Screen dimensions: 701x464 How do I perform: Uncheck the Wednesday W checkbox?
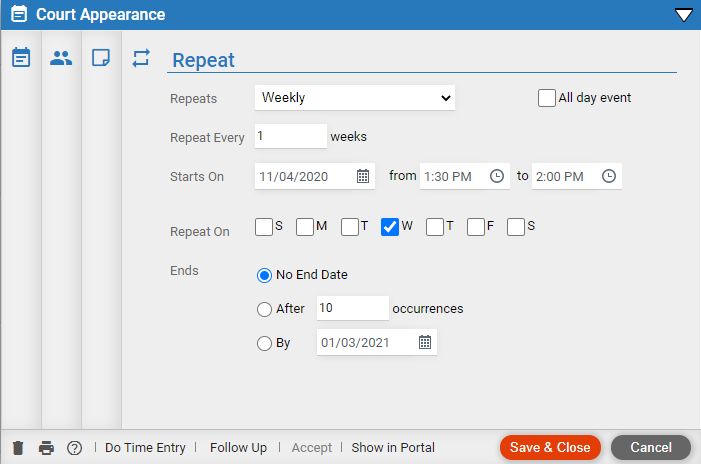click(x=390, y=227)
